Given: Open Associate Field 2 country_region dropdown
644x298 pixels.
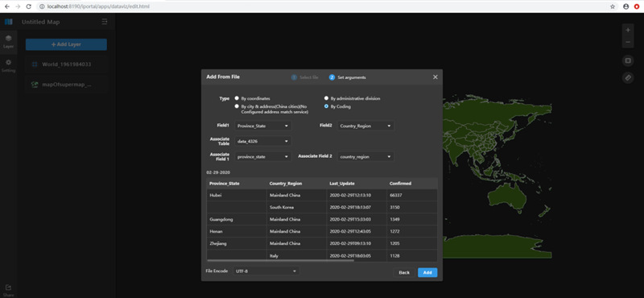Looking at the screenshot, I should click(365, 156).
